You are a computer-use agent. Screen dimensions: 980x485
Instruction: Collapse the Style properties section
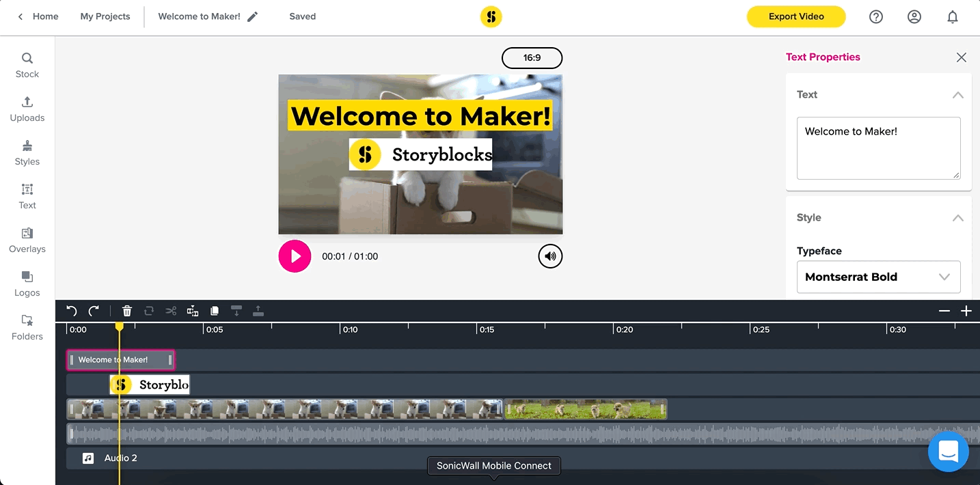click(958, 218)
